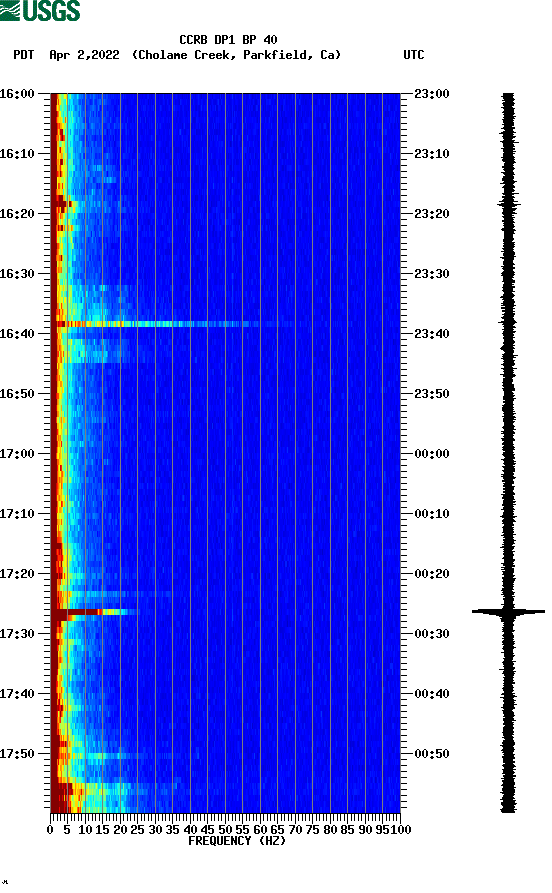Click the 50 Hz frequency axis label
Image resolution: width=552 pixels, height=893 pixels.
coord(225,830)
